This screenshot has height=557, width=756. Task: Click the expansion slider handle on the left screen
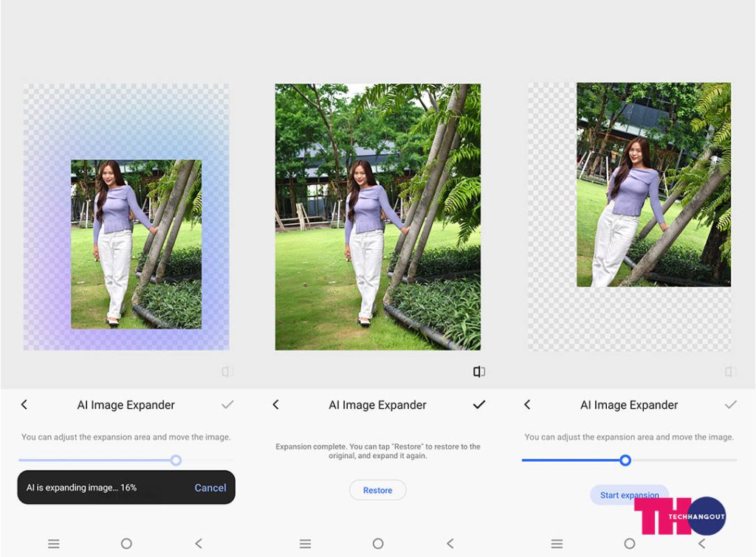[x=176, y=460]
